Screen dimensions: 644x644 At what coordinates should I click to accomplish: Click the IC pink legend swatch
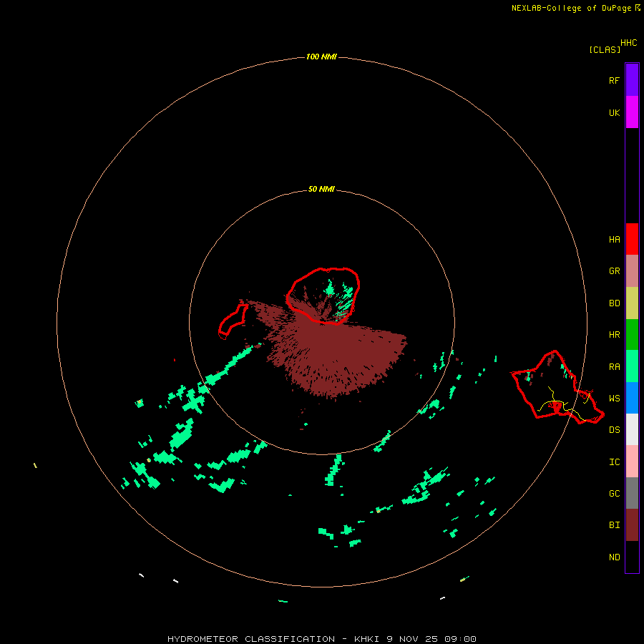632,462
